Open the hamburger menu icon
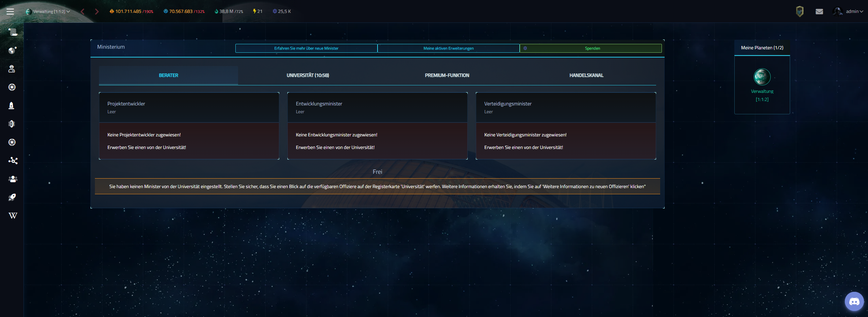This screenshot has height=317, width=868. click(10, 12)
